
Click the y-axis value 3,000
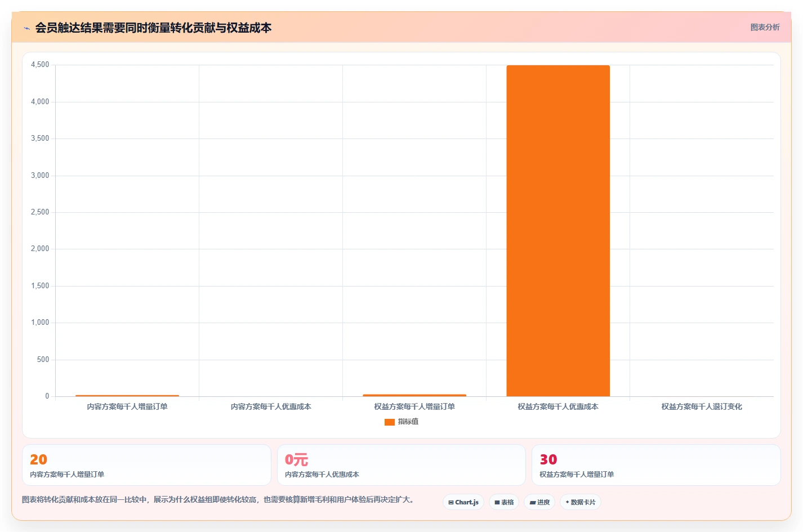coord(40,176)
